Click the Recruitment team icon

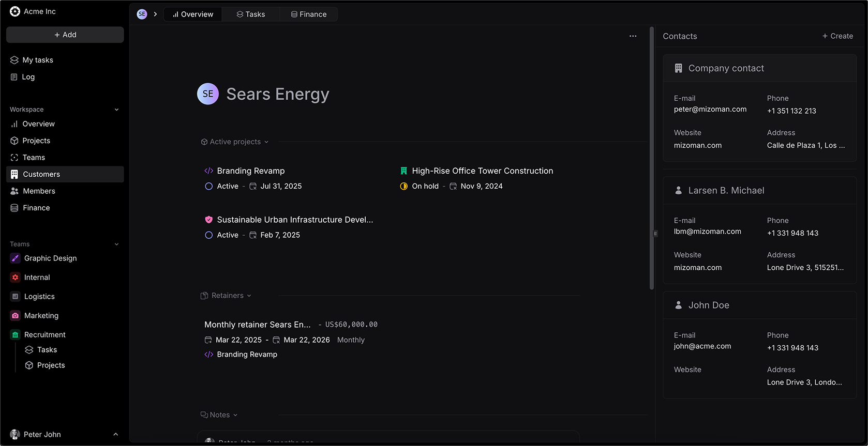tap(16, 335)
